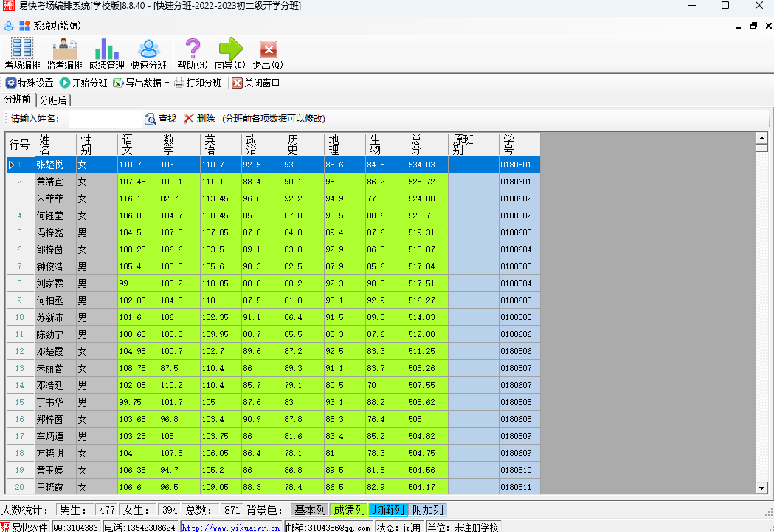Click male count field 477
The height and width of the screenshot is (532, 774).
(x=107, y=510)
